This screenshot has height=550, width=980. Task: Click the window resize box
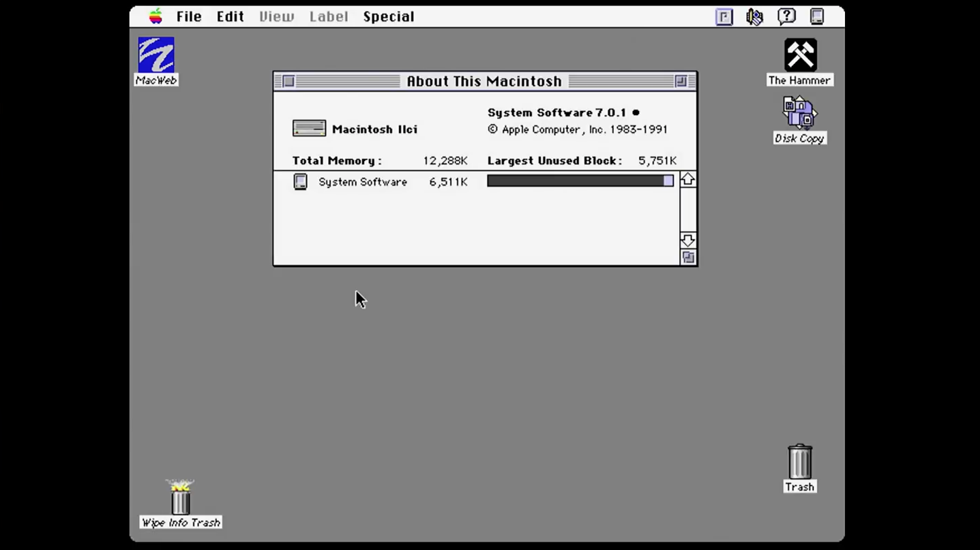point(687,257)
